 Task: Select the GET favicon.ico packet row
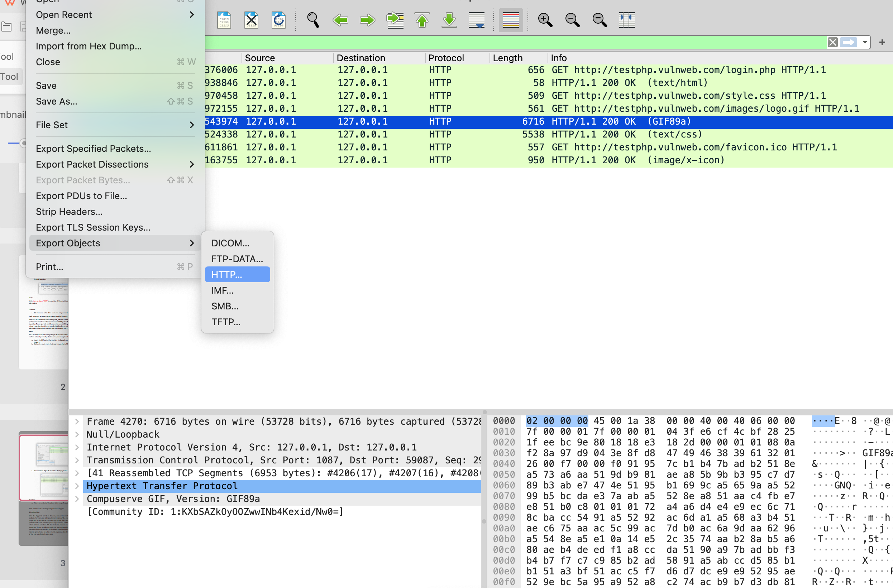point(549,148)
